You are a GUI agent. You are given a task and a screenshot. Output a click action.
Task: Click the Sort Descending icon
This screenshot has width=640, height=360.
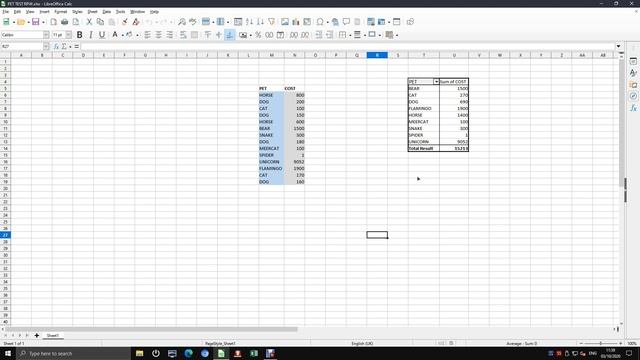click(x=260, y=22)
